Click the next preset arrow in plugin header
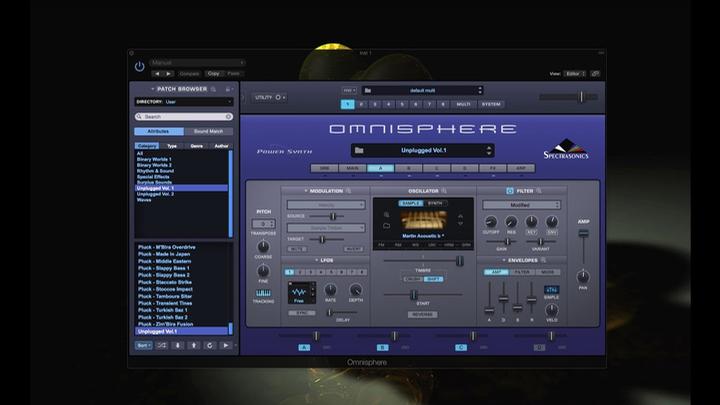Image resolution: width=720 pixels, height=405 pixels. pos(169,73)
